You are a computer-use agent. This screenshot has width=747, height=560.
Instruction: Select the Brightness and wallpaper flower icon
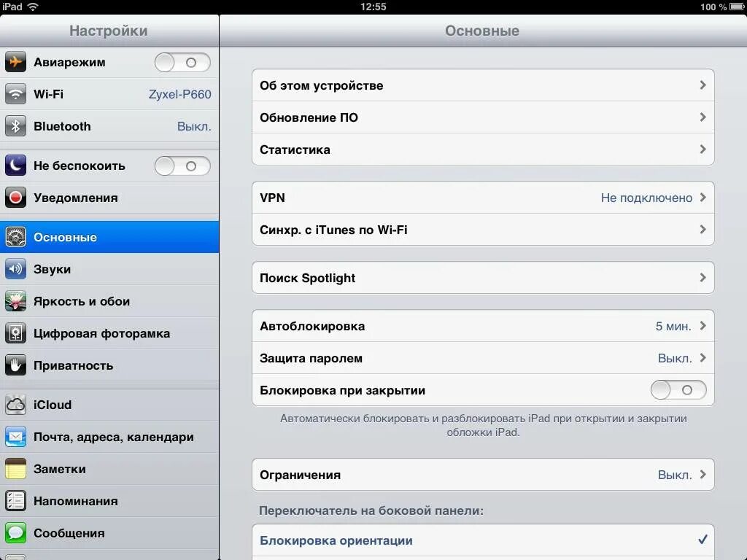point(15,301)
